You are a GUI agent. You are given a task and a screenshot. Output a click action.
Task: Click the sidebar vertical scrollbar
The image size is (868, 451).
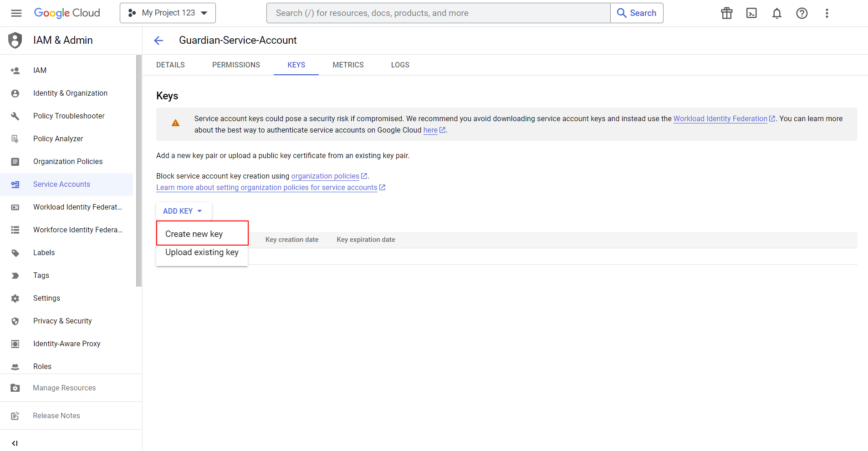139,171
